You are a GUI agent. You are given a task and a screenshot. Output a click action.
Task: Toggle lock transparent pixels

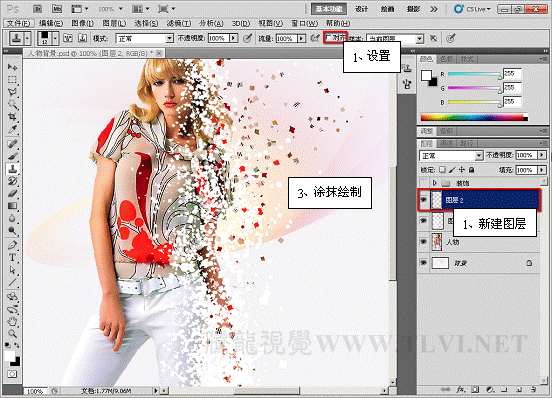443,170
